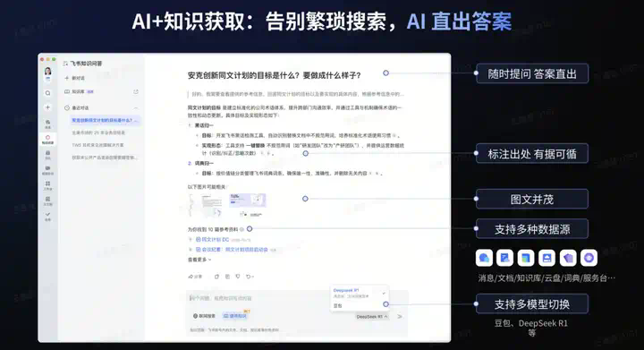The height and width of the screenshot is (350, 644).
Task: Click the 图文并茂 label
Action: tap(532, 200)
